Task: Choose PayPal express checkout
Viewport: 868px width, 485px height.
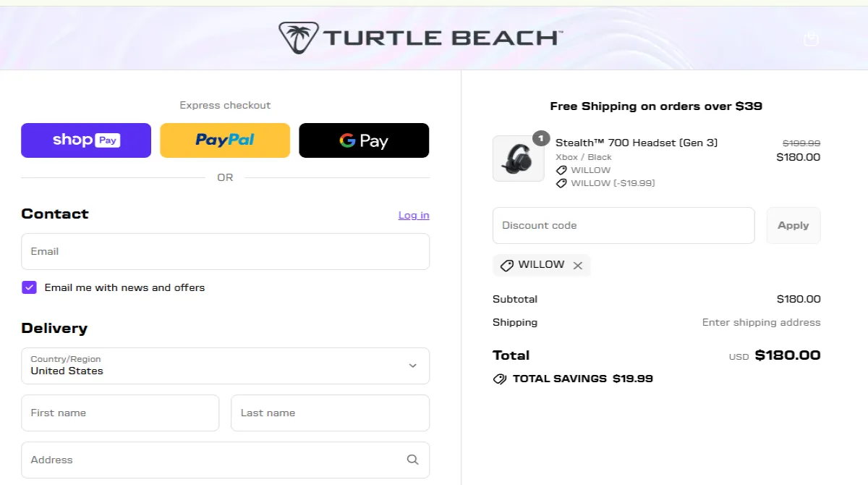Action: point(225,140)
